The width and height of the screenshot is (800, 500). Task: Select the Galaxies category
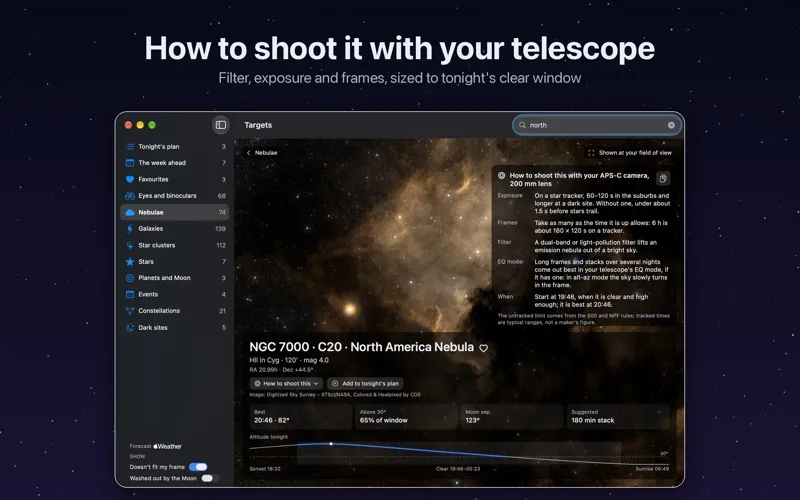[x=175, y=229]
